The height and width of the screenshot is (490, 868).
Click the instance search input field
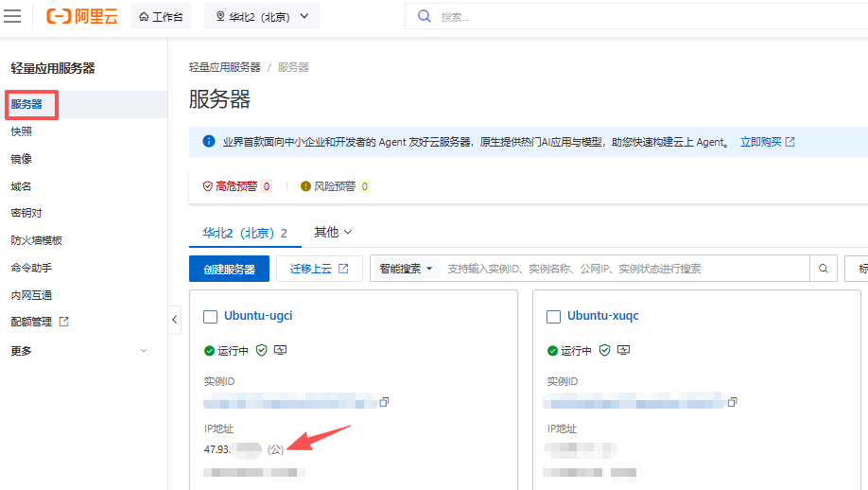click(x=625, y=269)
